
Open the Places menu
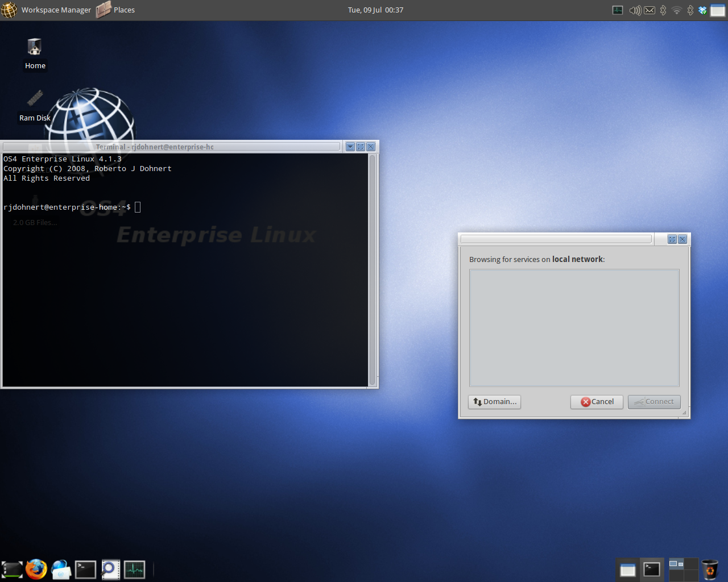(x=123, y=10)
